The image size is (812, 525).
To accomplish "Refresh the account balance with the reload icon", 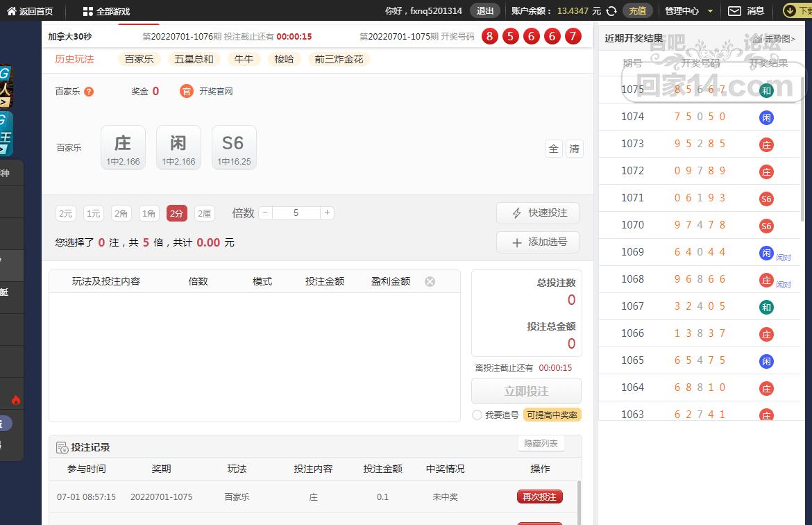I will pos(611,11).
